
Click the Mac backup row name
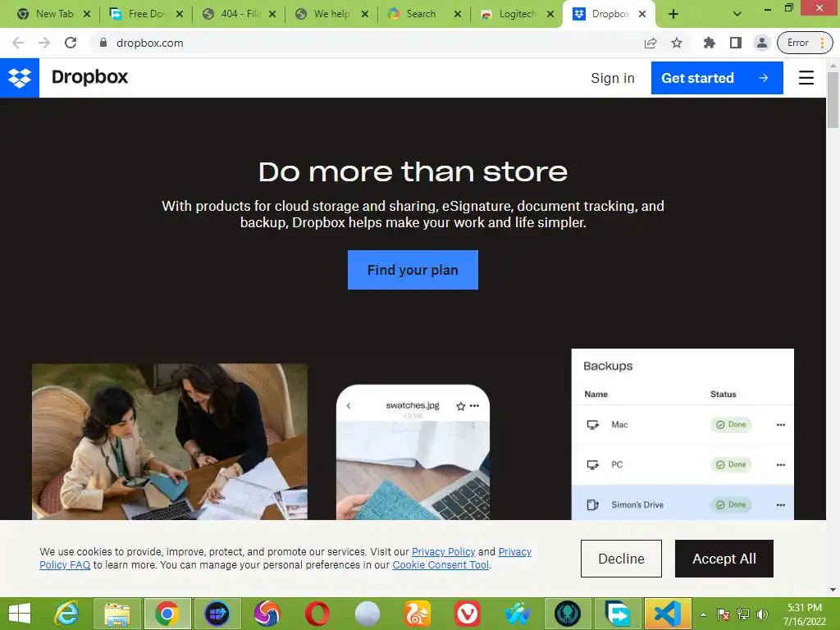[x=619, y=425]
